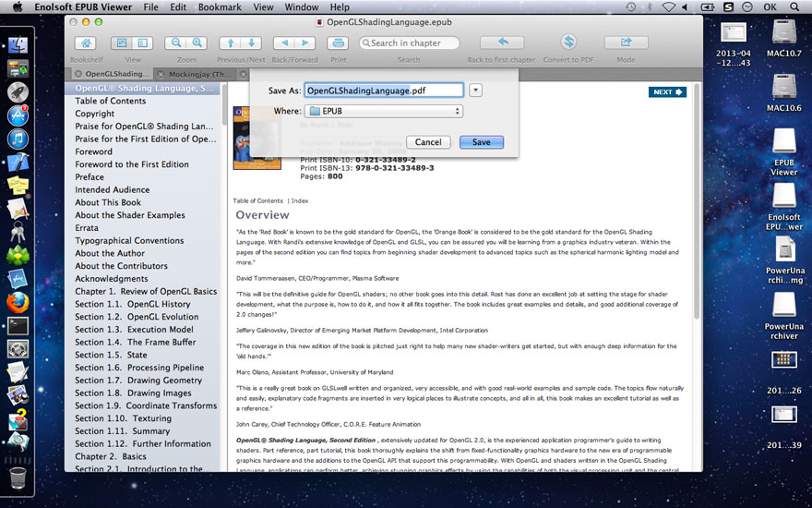Close the OpenGLShading tab
This screenshot has height=508, width=812.
click(x=78, y=74)
